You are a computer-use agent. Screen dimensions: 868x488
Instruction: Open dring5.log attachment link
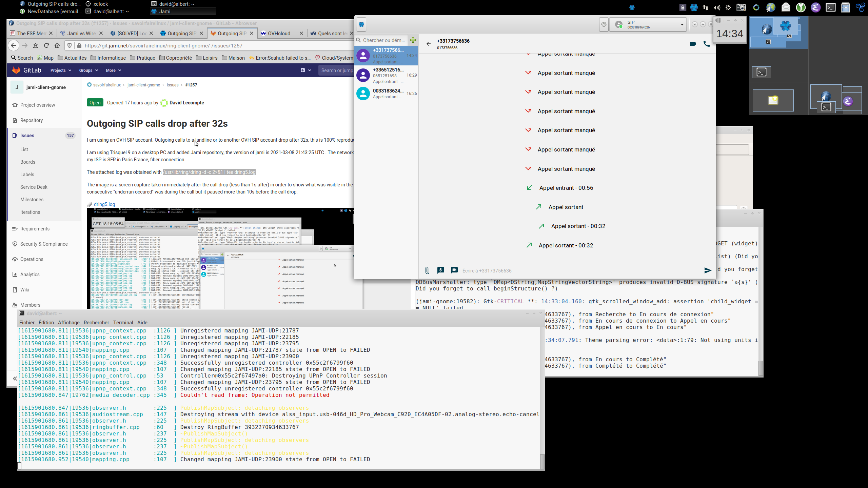pos(104,204)
